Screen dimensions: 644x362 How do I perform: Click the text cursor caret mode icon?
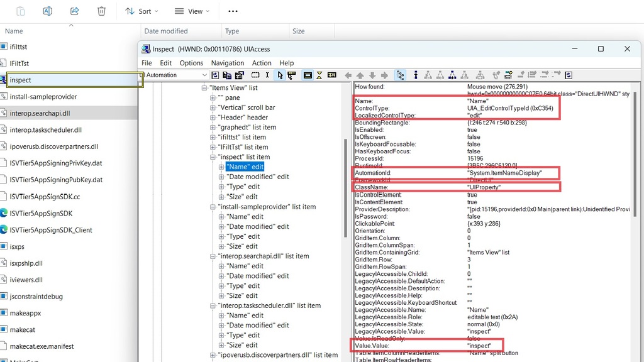[x=267, y=75]
